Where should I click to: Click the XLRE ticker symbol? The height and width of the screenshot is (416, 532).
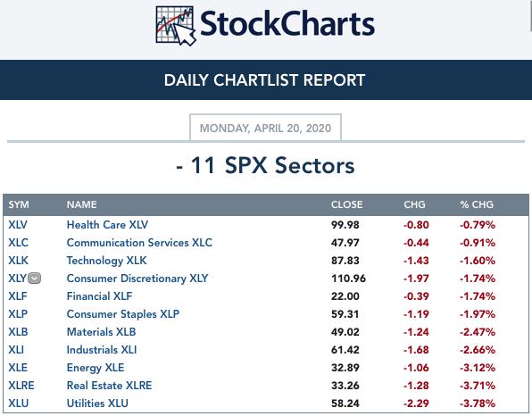click(21, 386)
